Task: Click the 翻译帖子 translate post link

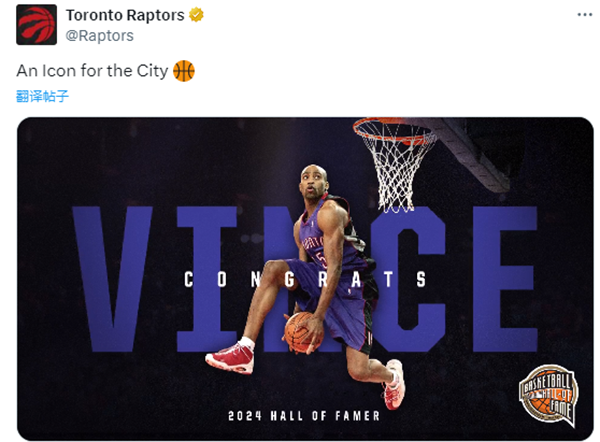Action: coord(42,96)
